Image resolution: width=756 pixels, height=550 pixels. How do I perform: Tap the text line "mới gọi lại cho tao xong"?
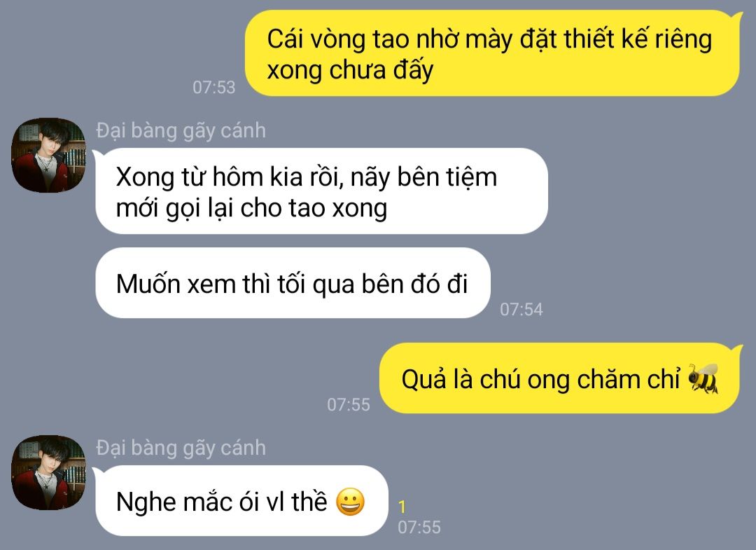pos(252,208)
